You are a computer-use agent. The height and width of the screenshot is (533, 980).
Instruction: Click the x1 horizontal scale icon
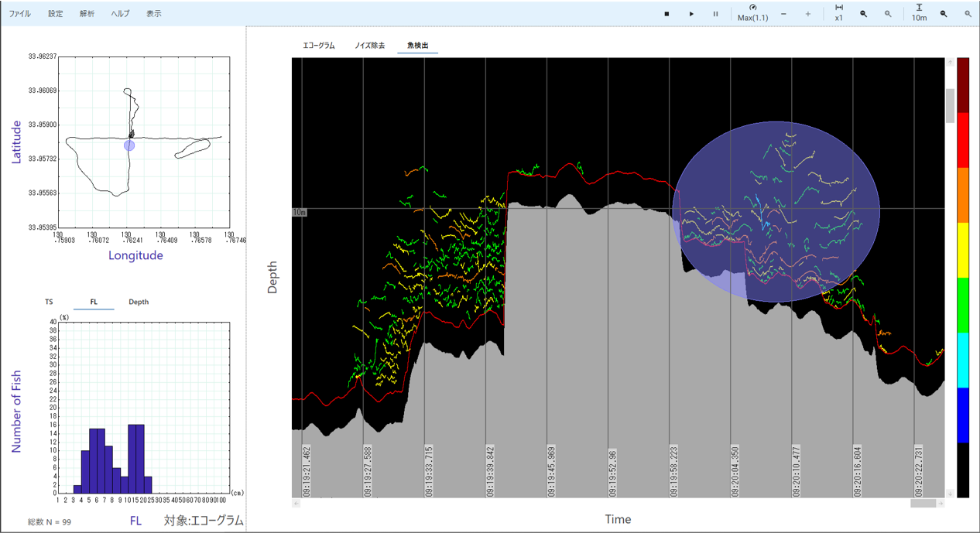point(839,8)
